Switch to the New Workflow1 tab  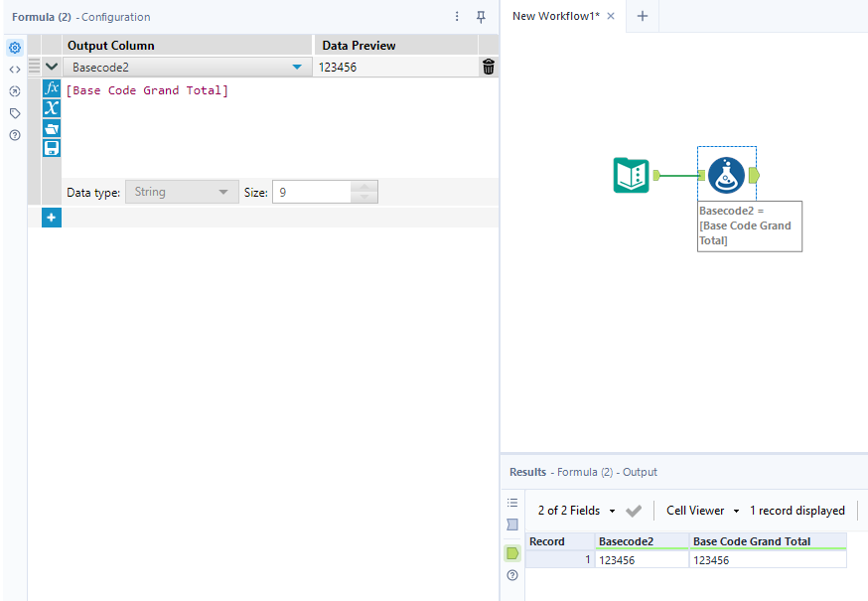pos(554,16)
